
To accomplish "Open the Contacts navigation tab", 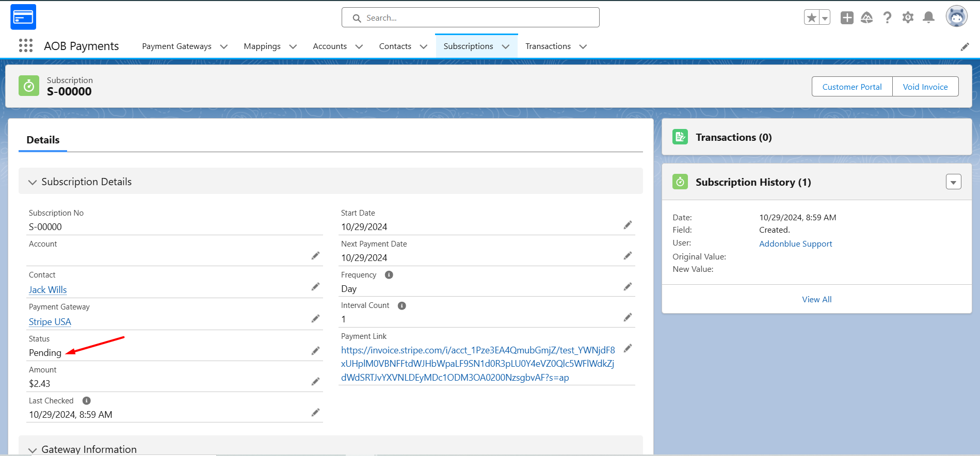I will [x=395, y=46].
